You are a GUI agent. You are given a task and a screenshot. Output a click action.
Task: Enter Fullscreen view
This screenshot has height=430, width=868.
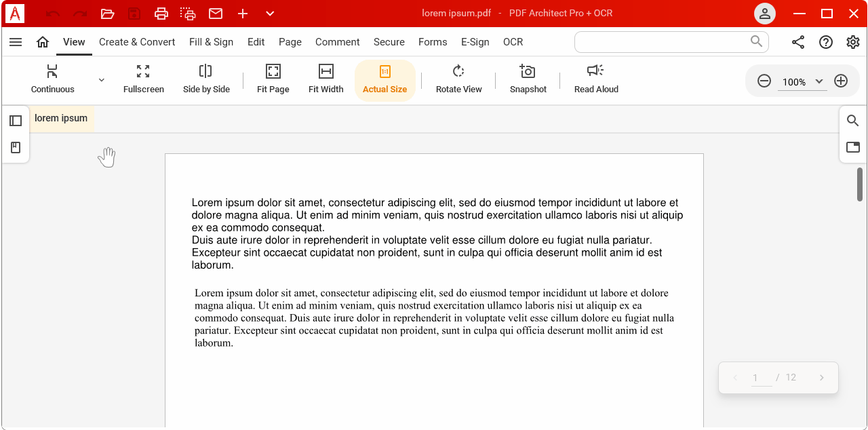144,79
